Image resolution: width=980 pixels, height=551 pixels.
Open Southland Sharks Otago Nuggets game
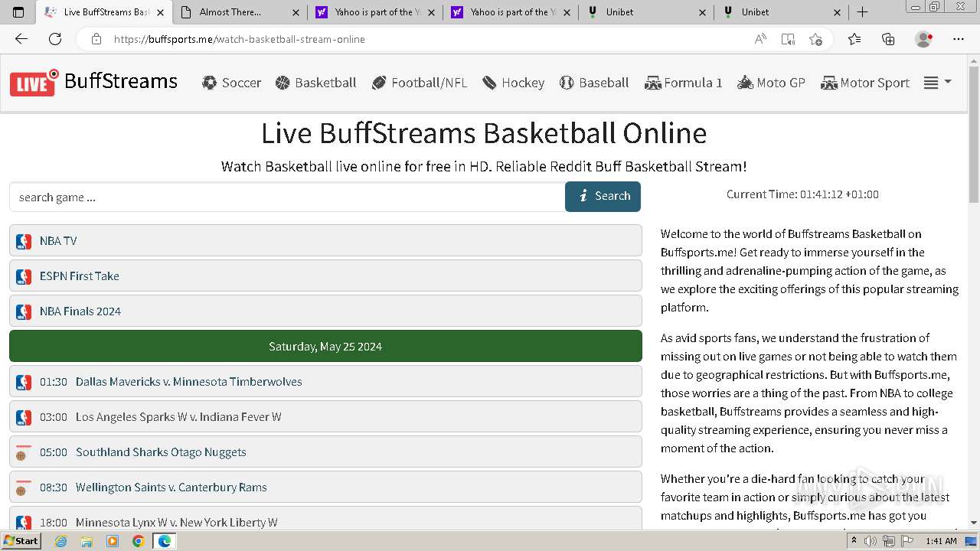(x=325, y=452)
